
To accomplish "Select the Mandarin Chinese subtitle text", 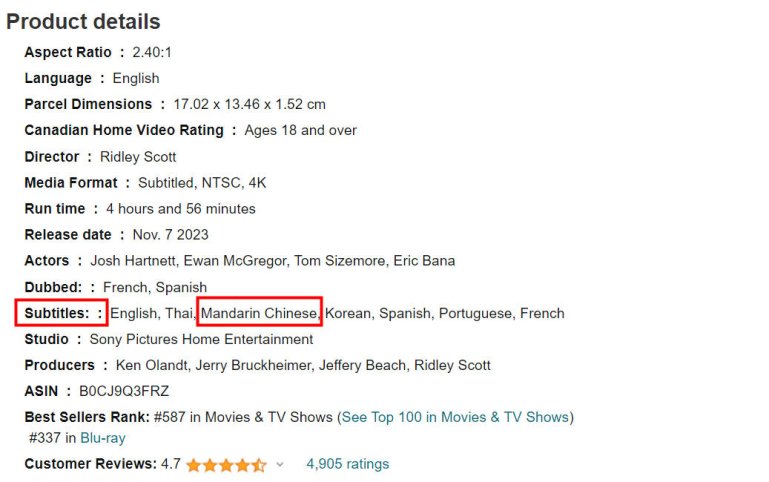I will 258,313.
